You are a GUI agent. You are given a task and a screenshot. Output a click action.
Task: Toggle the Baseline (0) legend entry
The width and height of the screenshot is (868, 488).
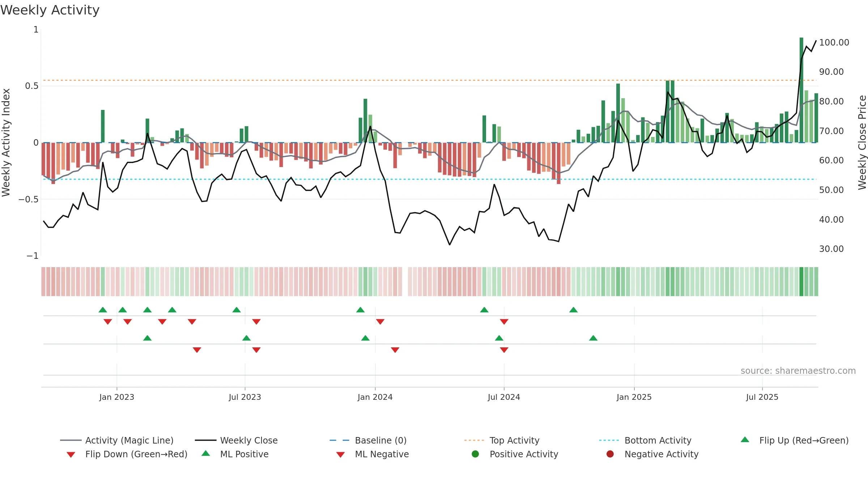click(x=368, y=440)
